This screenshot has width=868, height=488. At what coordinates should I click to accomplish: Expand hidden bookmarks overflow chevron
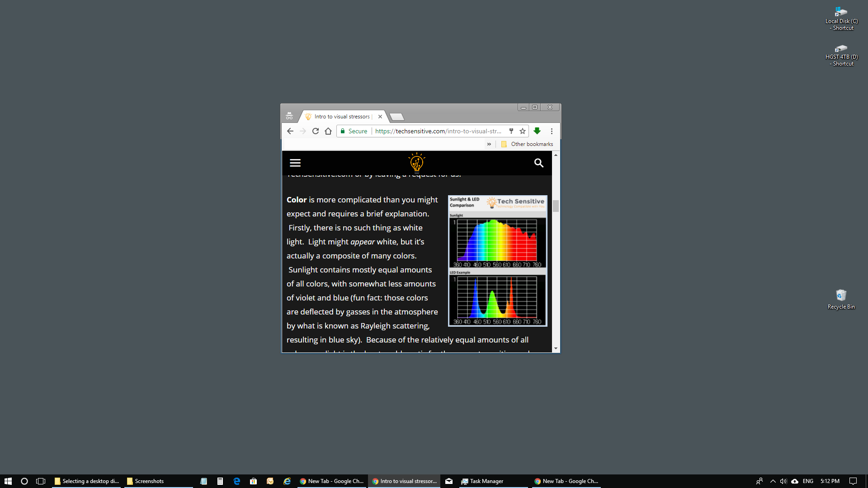coord(489,144)
